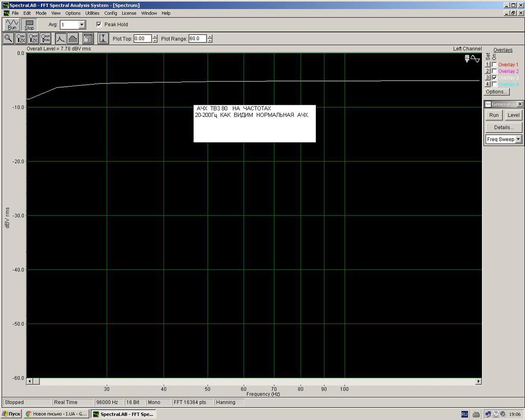Image resolution: width=525 pixels, height=420 pixels.
Task: Click the RU language indicator in tray
Action: click(465, 414)
